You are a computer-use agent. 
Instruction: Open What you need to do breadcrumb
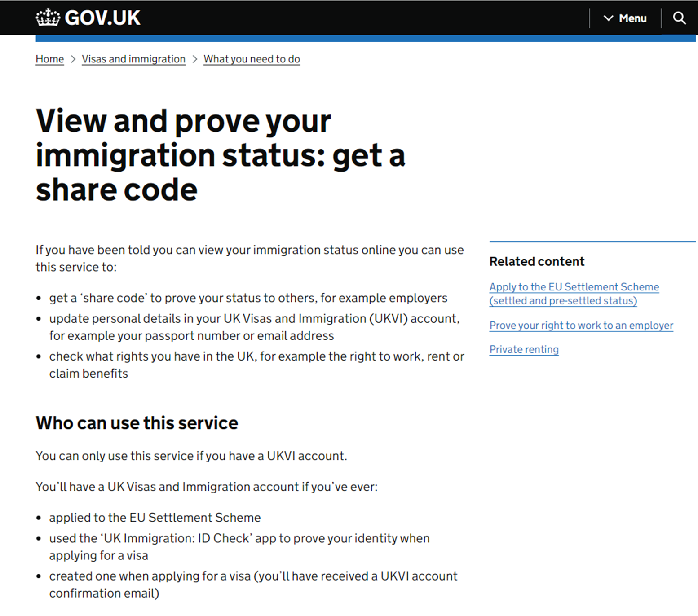tap(252, 59)
